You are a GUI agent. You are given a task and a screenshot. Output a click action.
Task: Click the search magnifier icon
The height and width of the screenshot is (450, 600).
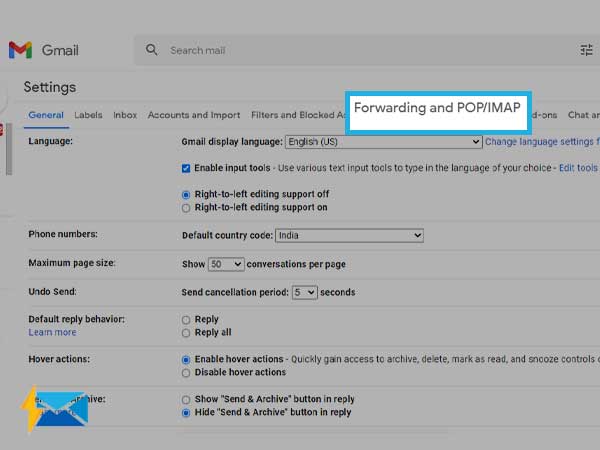(x=152, y=50)
